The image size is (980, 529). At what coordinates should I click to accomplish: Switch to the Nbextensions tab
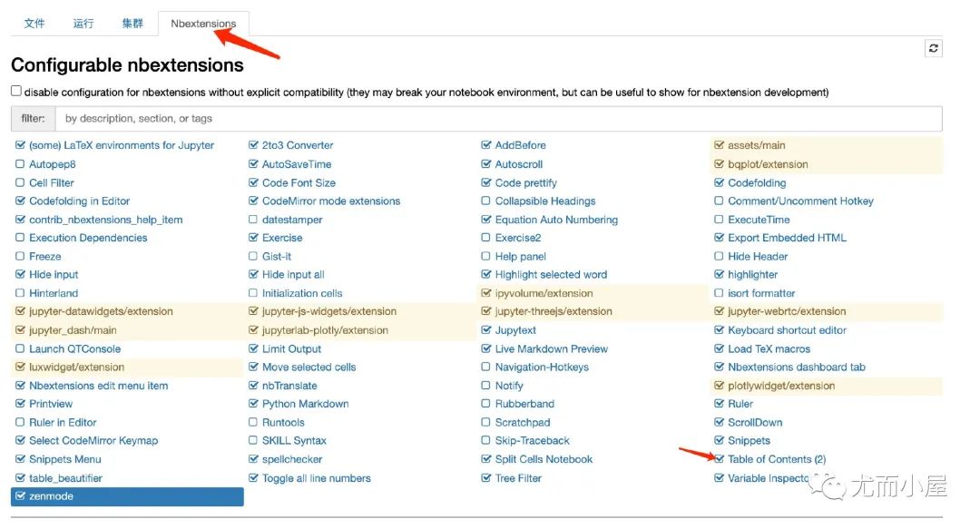point(203,24)
